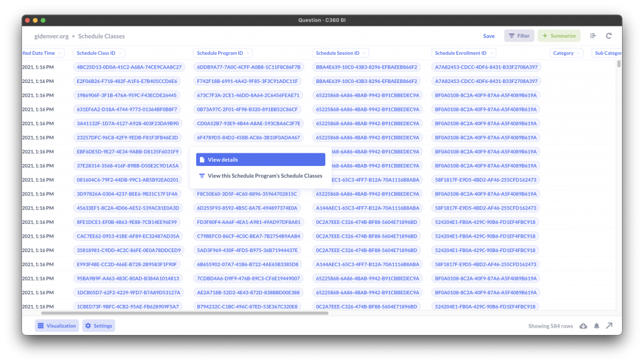Image resolution: width=644 pixels, height=364 pixels.
Task: Select View this Schedule Program's Schedule Classes
Action: pos(260,175)
